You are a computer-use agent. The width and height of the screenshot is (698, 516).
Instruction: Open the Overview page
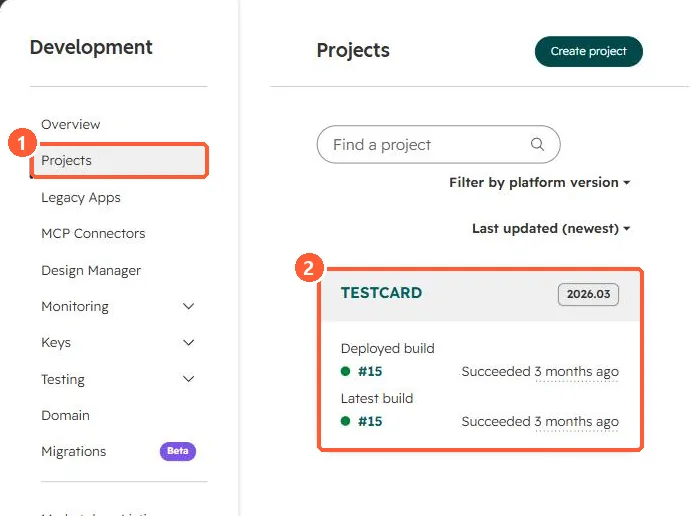point(71,124)
